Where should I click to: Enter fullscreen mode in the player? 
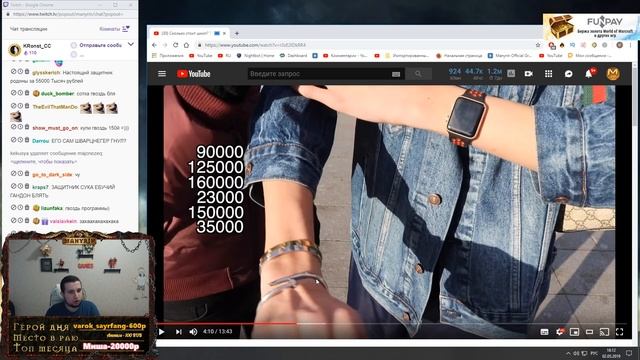pos(620,332)
